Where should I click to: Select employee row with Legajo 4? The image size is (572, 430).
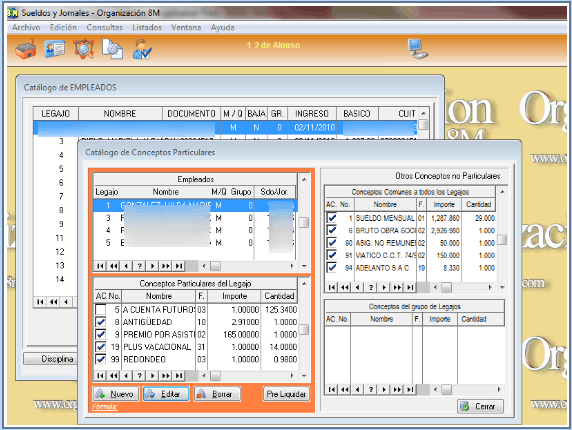pyautogui.click(x=195, y=231)
